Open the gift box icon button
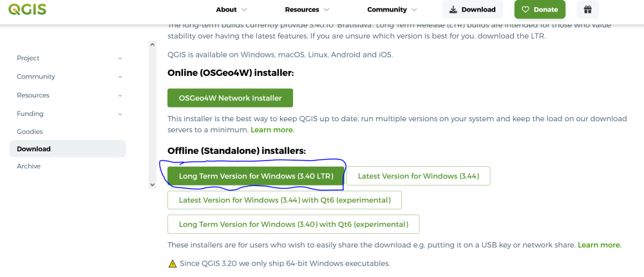644x277 pixels. pos(587,10)
